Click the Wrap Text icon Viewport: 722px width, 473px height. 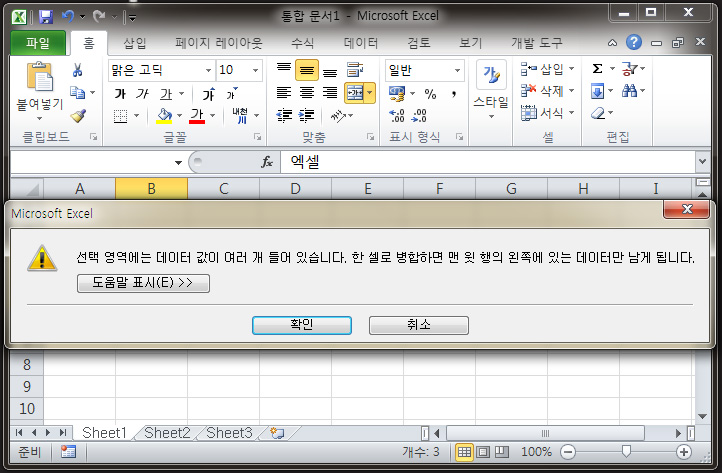point(355,70)
